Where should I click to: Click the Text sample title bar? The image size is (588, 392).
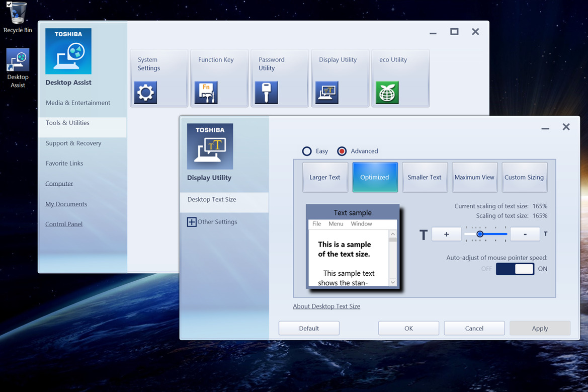point(353,213)
